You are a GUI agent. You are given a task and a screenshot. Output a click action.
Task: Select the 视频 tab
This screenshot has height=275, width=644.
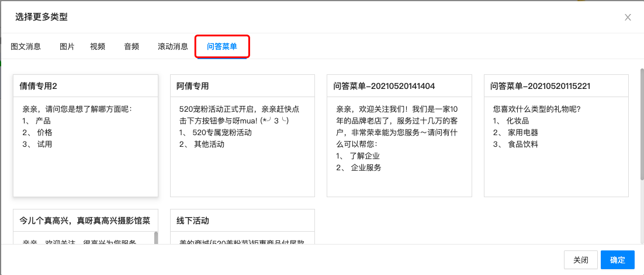tap(98, 47)
